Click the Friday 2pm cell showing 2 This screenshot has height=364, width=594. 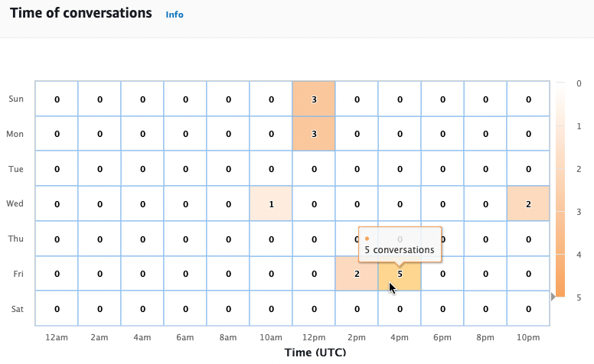(357, 274)
